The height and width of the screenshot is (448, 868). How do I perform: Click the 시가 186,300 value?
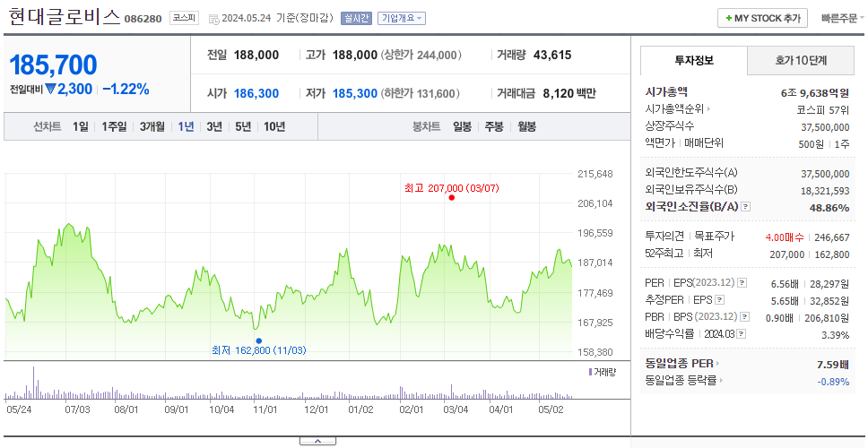[x=256, y=93]
